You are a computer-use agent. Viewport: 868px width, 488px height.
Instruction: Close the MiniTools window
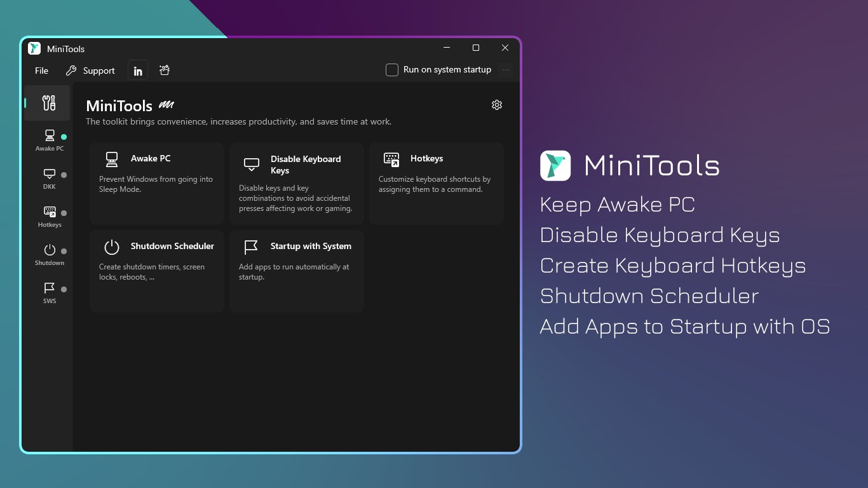pos(505,48)
